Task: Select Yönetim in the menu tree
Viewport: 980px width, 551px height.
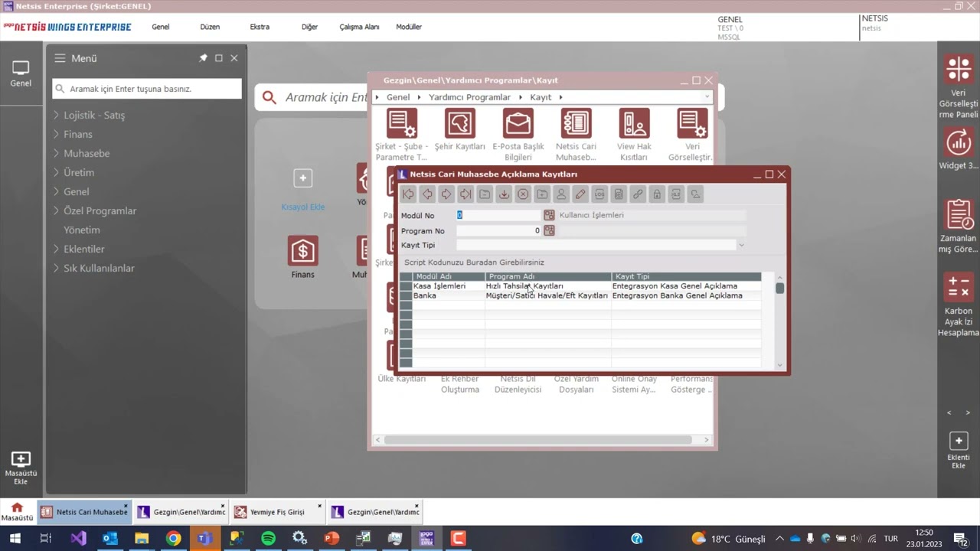Action: pyautogui.click(x=82, y=230)
